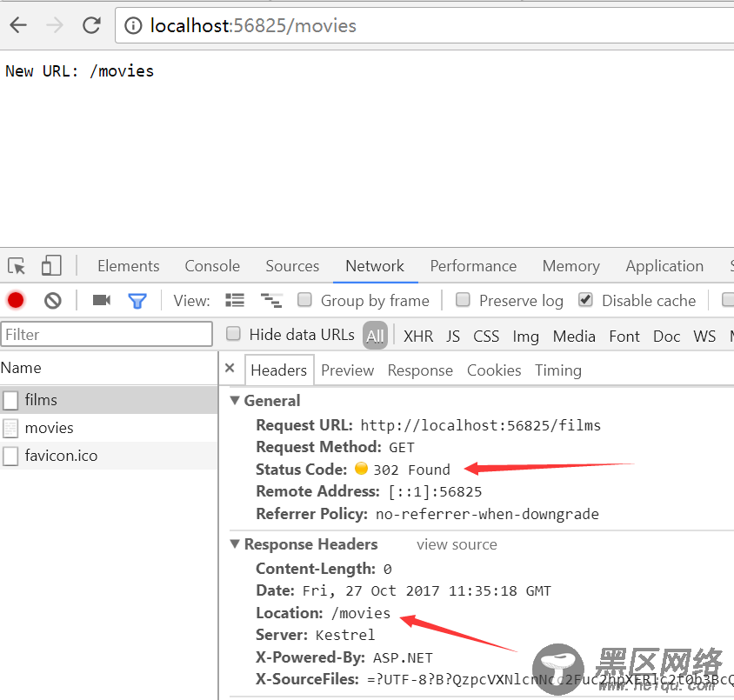Screen dimensions: 734x700
Task: Switch to the Response details tab
Action: pyautogui.click(x=420, y=370)
